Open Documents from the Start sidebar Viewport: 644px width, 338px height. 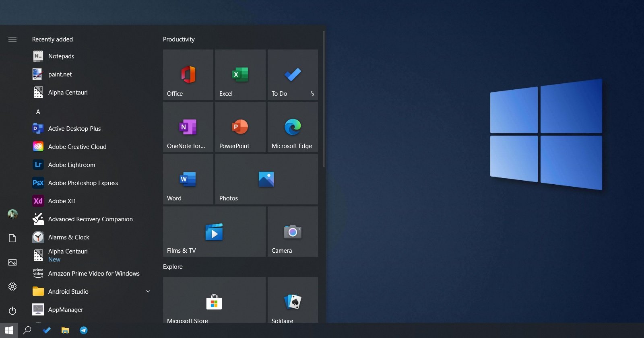[12, 238]
